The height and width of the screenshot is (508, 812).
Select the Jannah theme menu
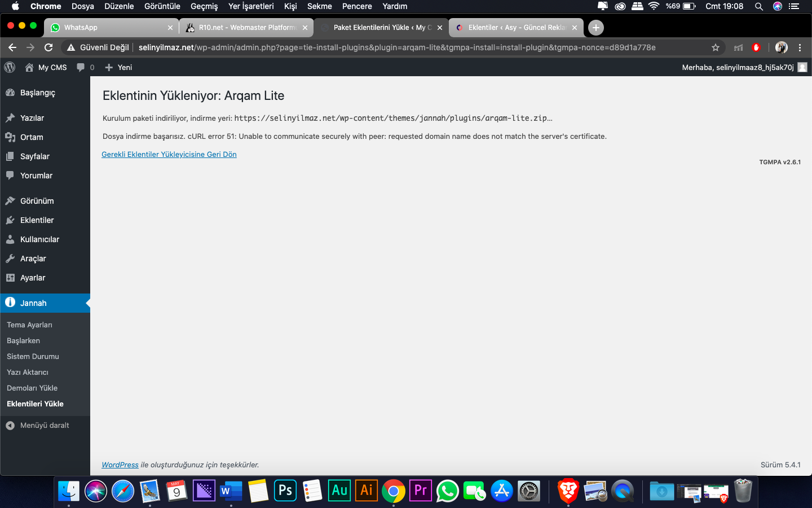coord(45,303)
